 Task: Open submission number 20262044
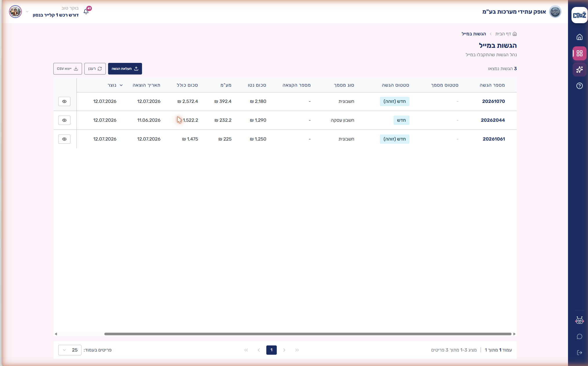tap(493, 120)
